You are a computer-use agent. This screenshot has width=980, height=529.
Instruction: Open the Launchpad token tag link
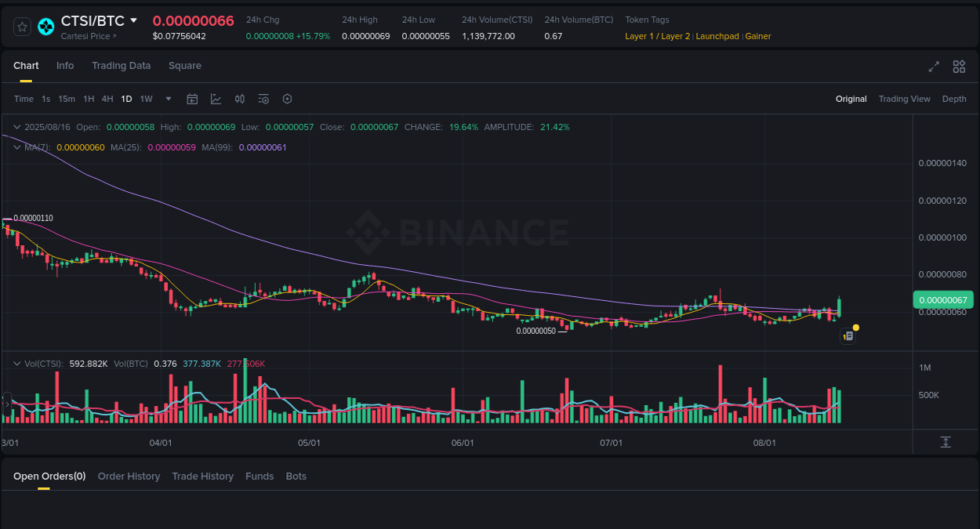click(x=717, y=36)
